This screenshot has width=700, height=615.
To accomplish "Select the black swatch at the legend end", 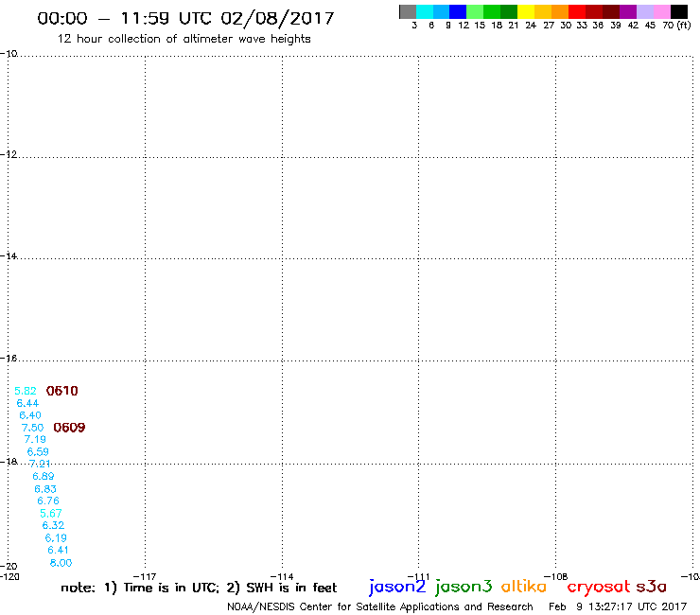I will pos(678,11).
